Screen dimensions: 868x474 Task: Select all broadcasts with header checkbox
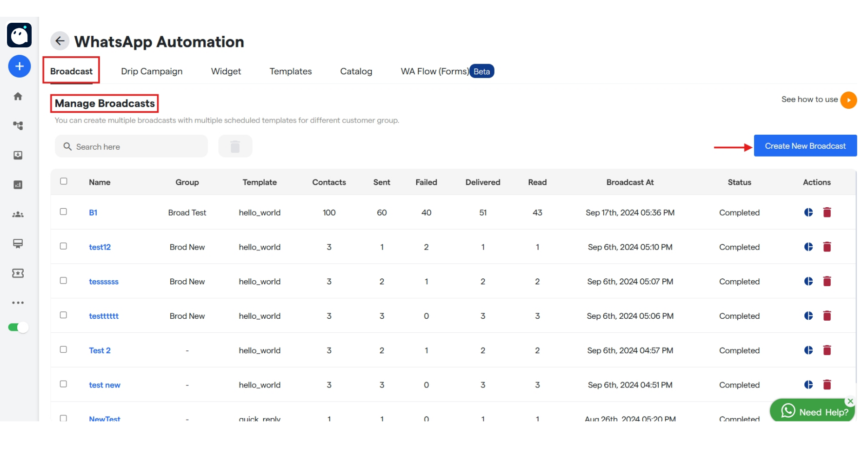pos(64,181)
